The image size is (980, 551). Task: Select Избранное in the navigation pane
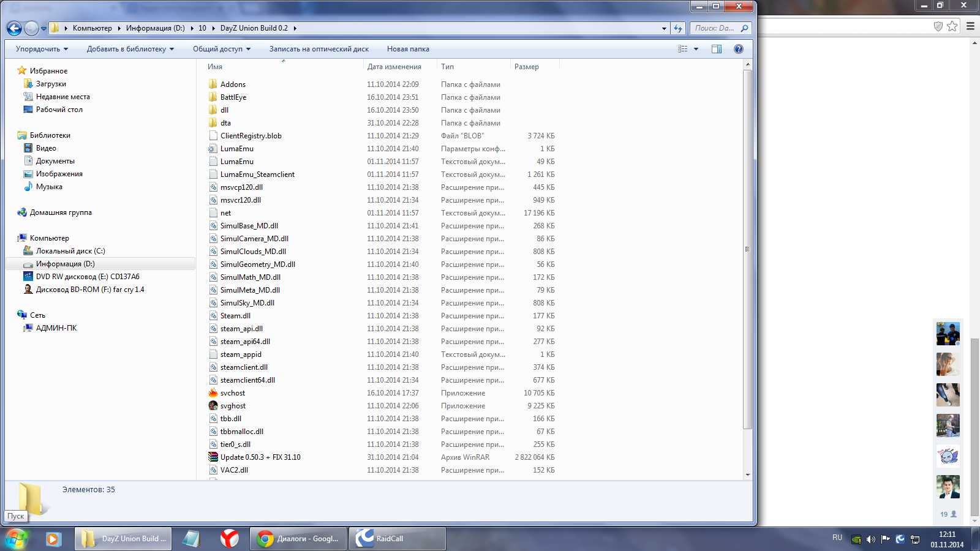click(48, 71)
